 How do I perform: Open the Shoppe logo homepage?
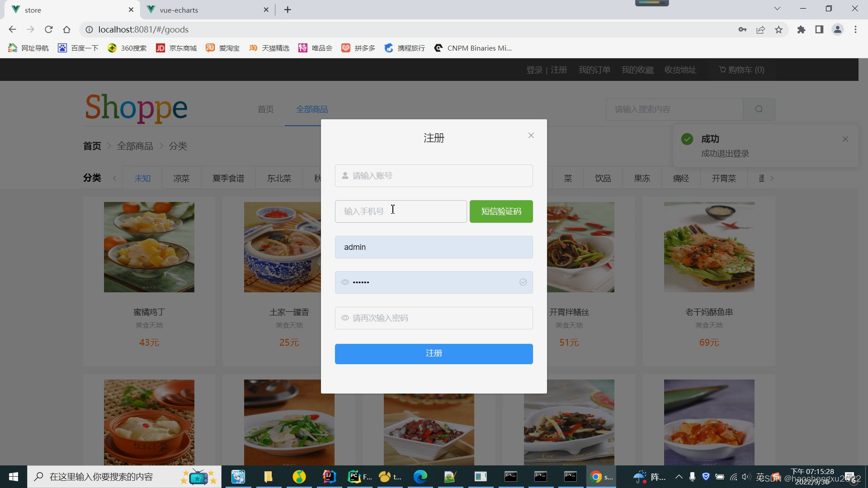(136, 108)
